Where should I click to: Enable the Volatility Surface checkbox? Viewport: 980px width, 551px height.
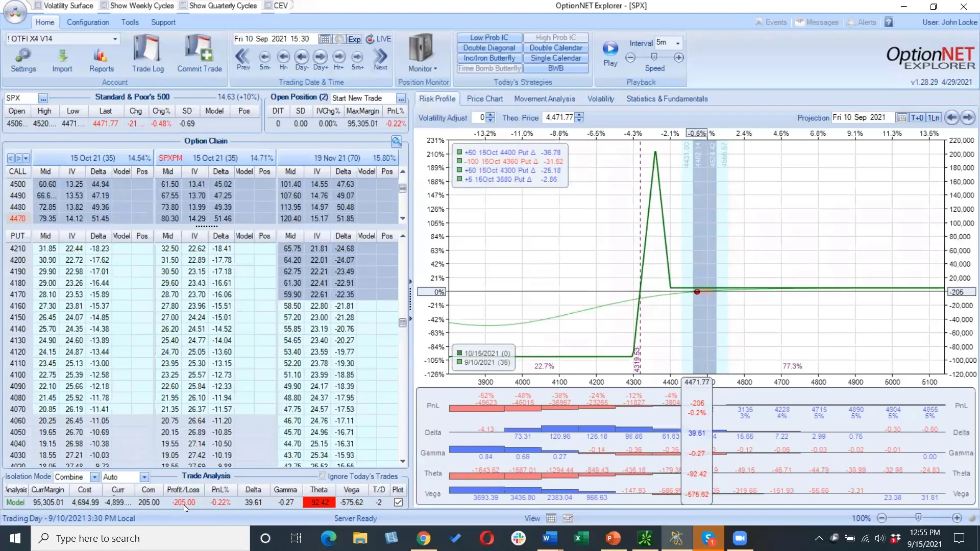[37, 6]
